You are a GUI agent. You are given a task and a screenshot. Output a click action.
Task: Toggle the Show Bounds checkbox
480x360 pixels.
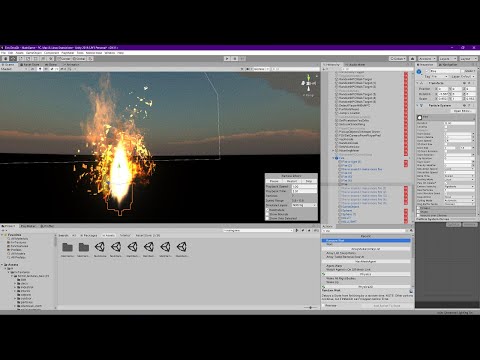[267, 214]
